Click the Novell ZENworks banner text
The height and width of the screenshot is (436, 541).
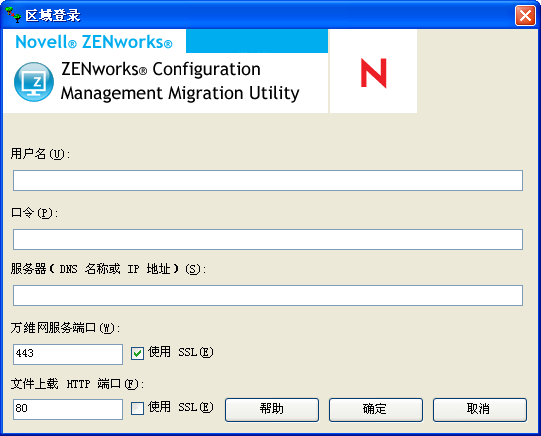pos(94,42)
